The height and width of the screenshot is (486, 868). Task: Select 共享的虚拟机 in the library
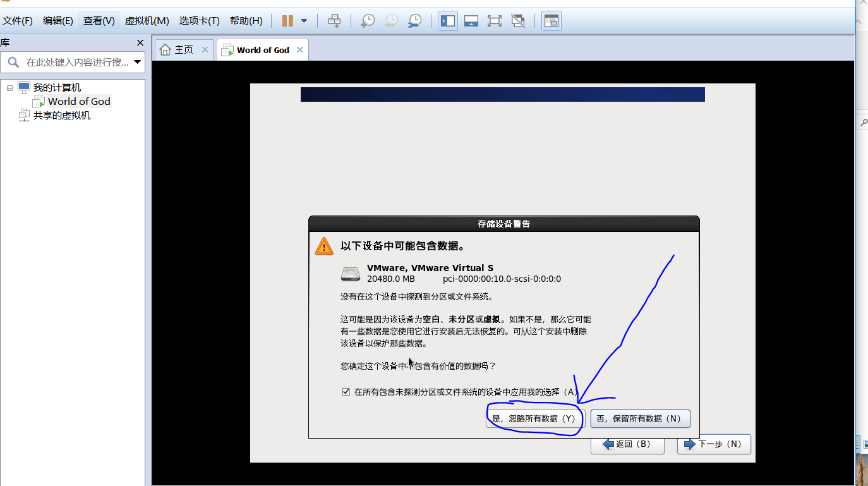(x=62, y=115)
